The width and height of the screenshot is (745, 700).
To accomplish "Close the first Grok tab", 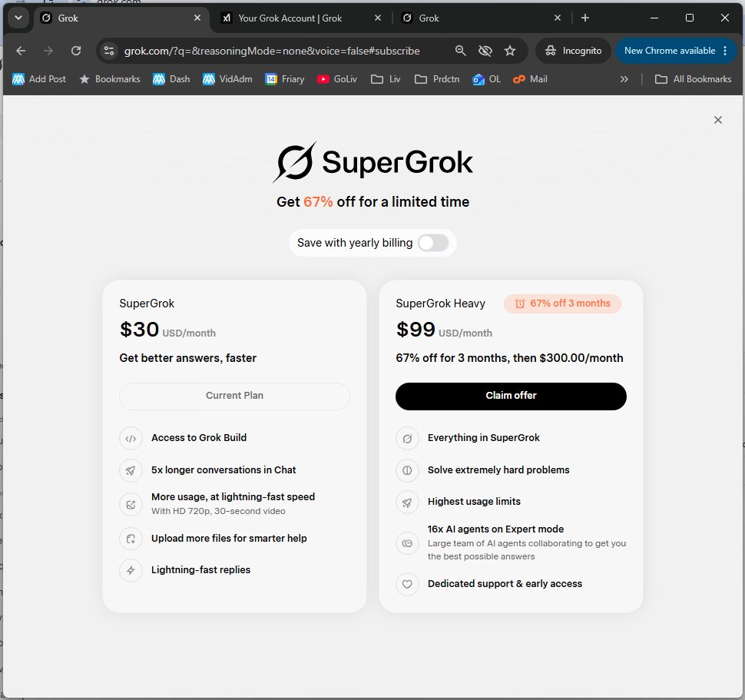I will click(x=197, y=18).
